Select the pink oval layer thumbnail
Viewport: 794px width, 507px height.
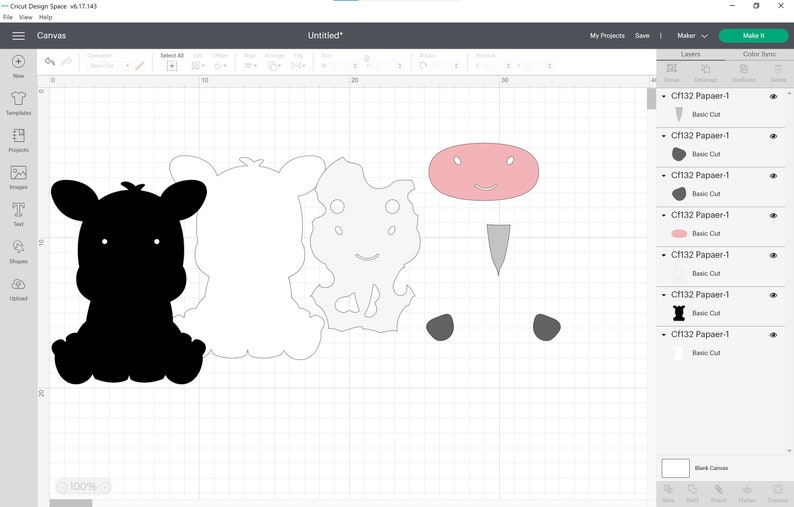coord(679,233)
